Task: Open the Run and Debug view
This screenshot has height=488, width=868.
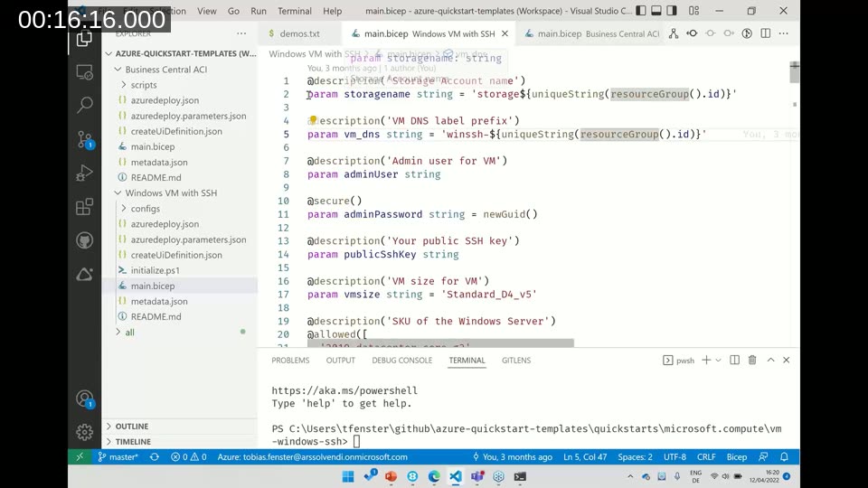Action: (84, 174)
